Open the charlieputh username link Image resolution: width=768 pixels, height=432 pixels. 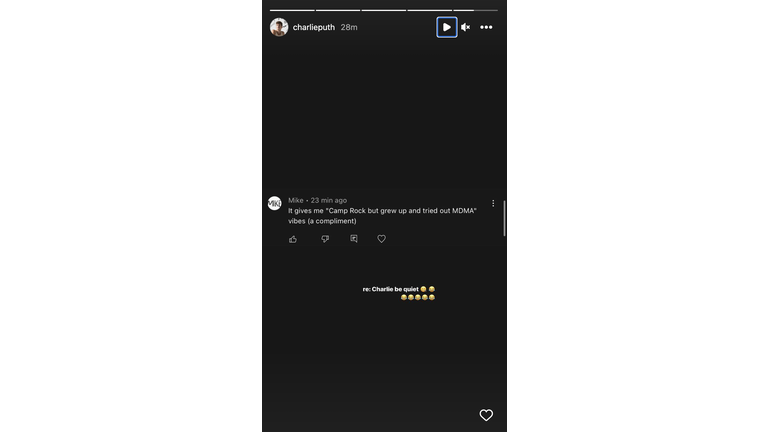click(313, 27)
